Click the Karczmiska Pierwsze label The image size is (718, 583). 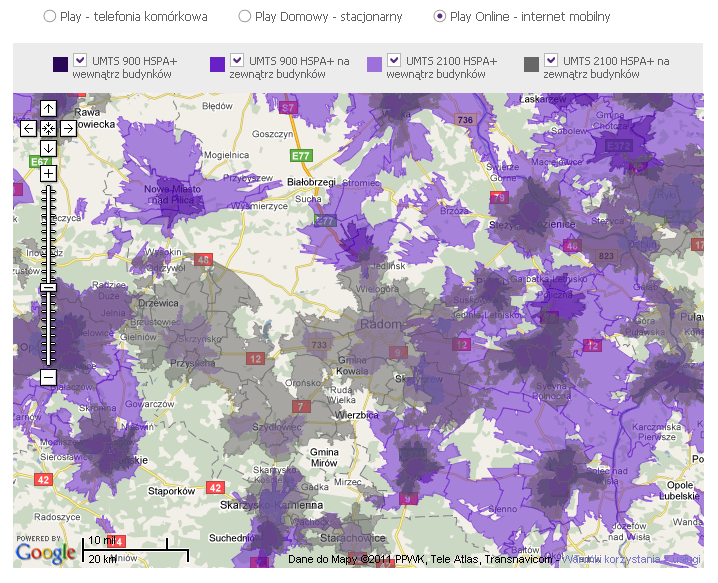[x=657, y=432]
